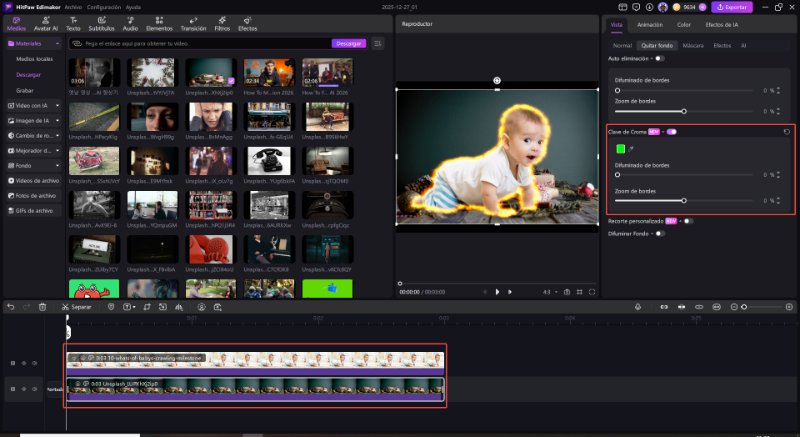Select the baby crawling clip on the timeline
This screenshot has width=800, height=437.
(255, 364)
